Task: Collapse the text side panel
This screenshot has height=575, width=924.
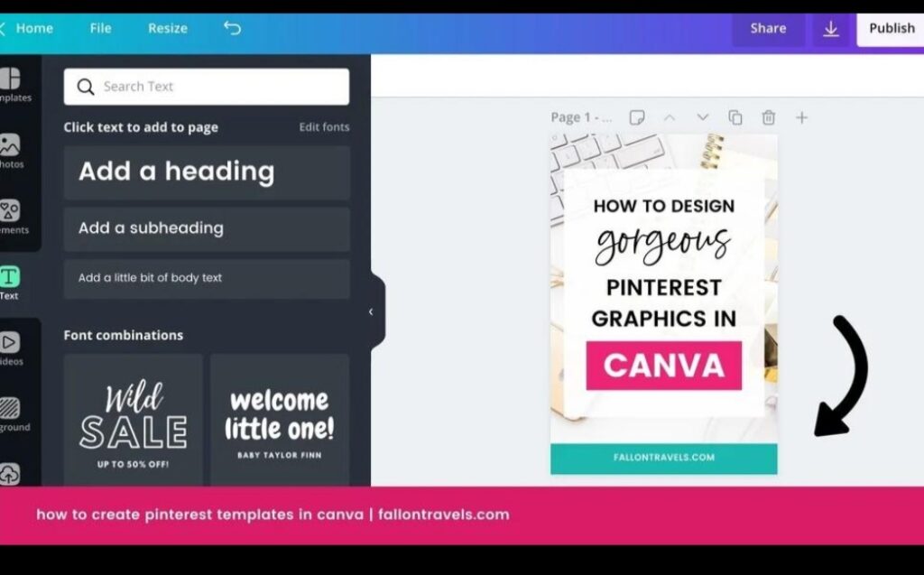Action: 370,311
